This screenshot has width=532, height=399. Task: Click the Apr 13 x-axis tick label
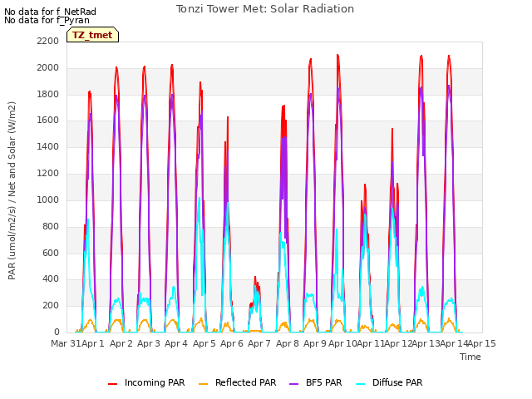click(x=426, y=343)
